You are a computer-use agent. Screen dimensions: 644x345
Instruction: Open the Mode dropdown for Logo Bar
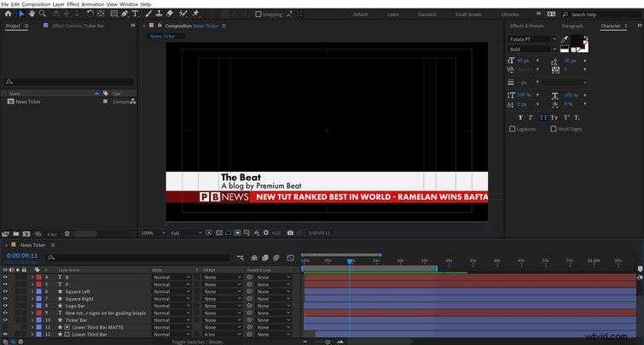[x=171, y=306]
